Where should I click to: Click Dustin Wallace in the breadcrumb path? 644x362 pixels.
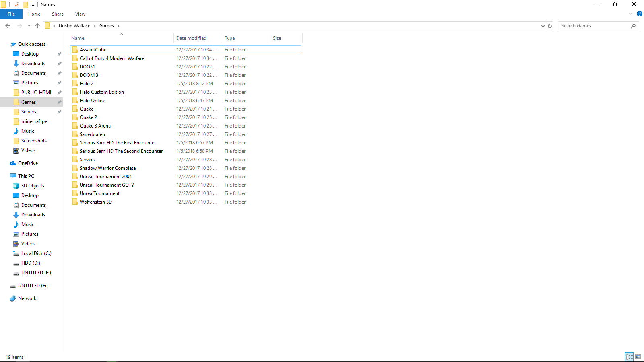tap(74, 26)
